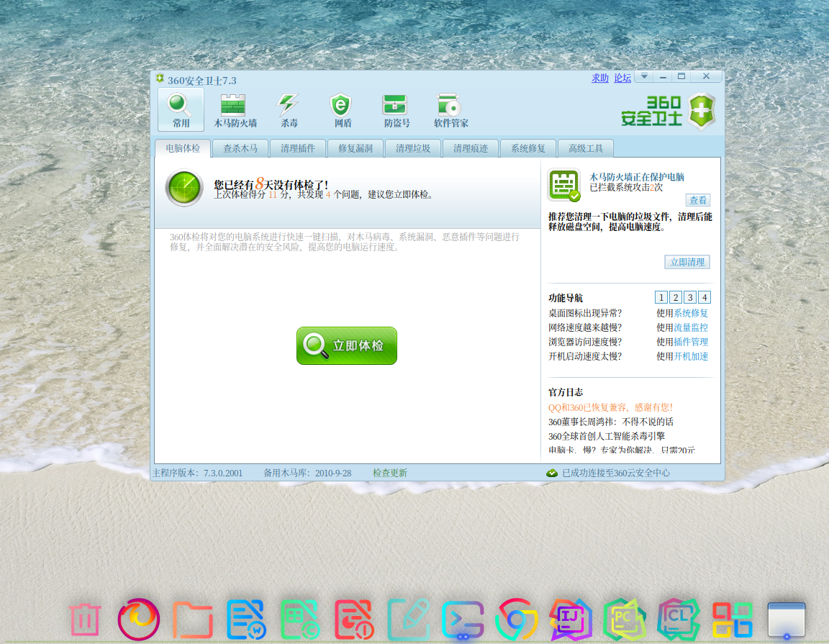This screenshot has height=644, width=829.
Task: Click the green radar scan icon
Action: click(184, 188)
